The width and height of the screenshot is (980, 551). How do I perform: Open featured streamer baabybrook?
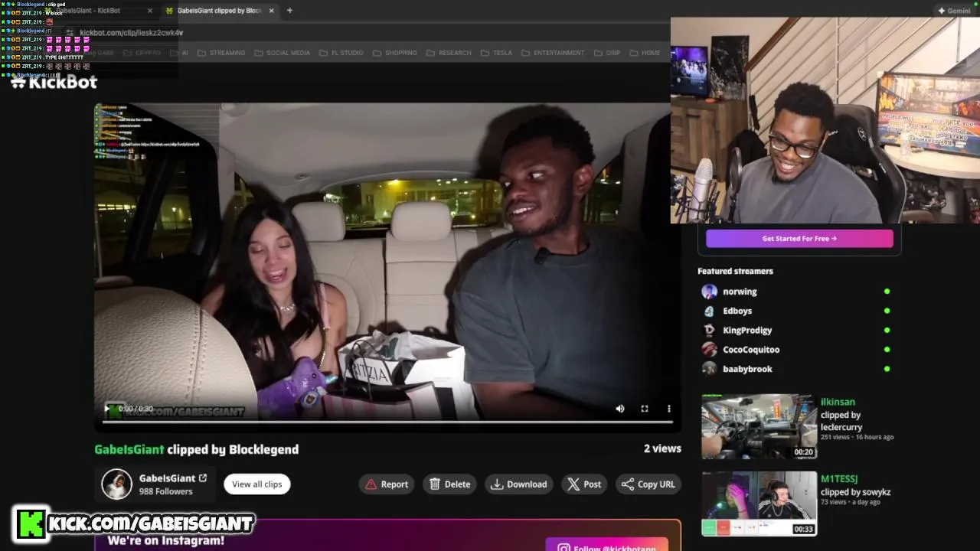coord(747,369)
